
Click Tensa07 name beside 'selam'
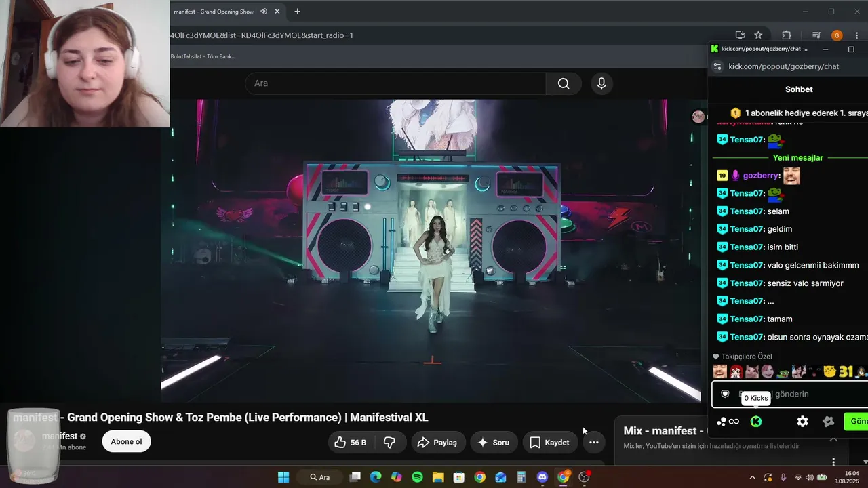[x=747, y=211]
